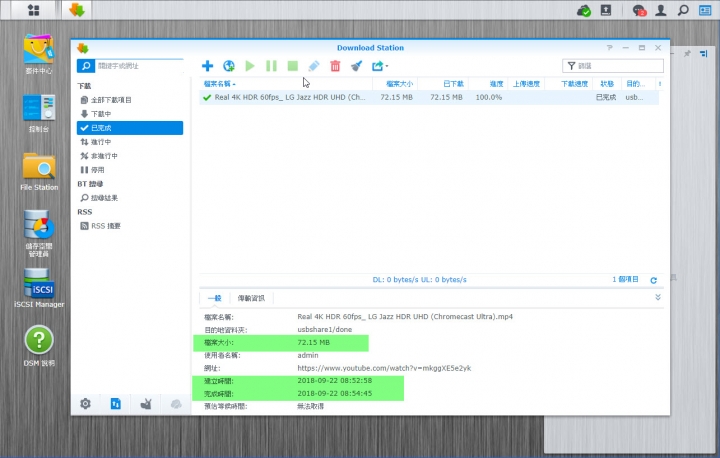
Task: Open the DSM search magnifier icon
Action: point(683,10)
